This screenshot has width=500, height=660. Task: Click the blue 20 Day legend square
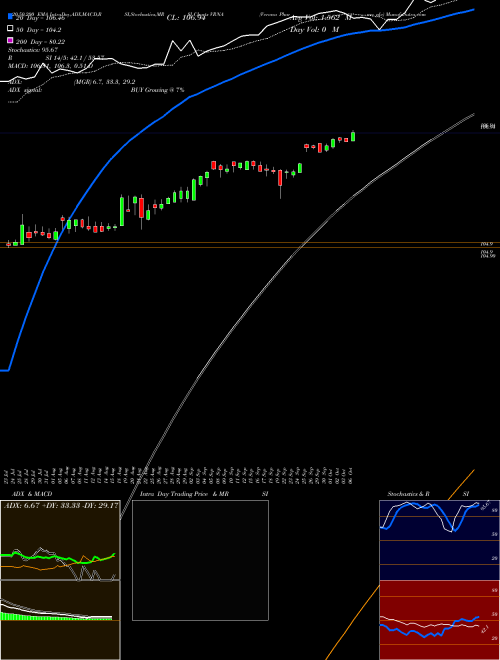(x=10, y=17)
